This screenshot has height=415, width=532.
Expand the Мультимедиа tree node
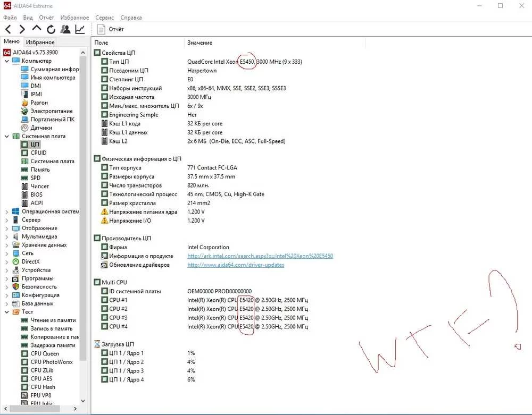(6, 237)
